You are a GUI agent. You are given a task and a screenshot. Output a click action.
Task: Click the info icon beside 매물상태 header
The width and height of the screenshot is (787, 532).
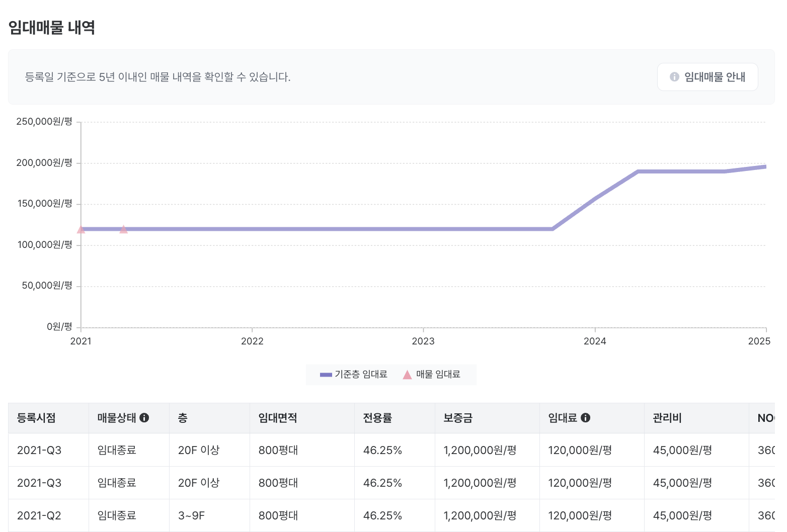(144, 418)
